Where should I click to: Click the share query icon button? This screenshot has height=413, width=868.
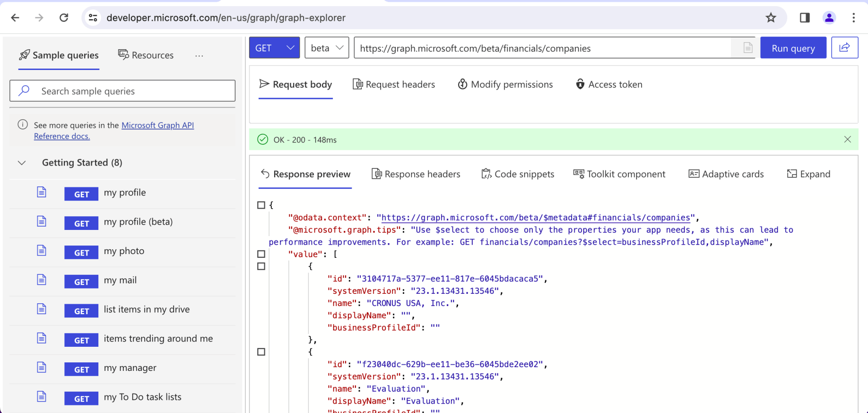coord(844,48)
